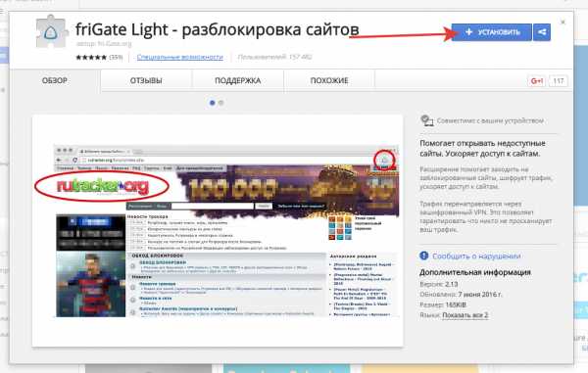Viewport: 588px width, 373px height.
Task: Switch to the Отзывы tab
Action: 146,80
